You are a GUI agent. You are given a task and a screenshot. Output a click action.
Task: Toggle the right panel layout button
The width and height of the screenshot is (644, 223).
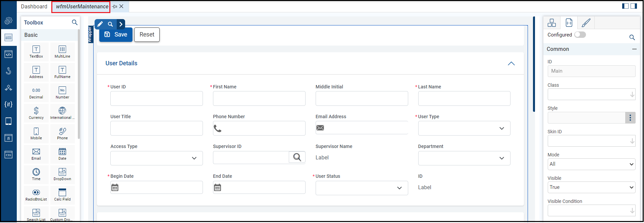coord(634,6)
